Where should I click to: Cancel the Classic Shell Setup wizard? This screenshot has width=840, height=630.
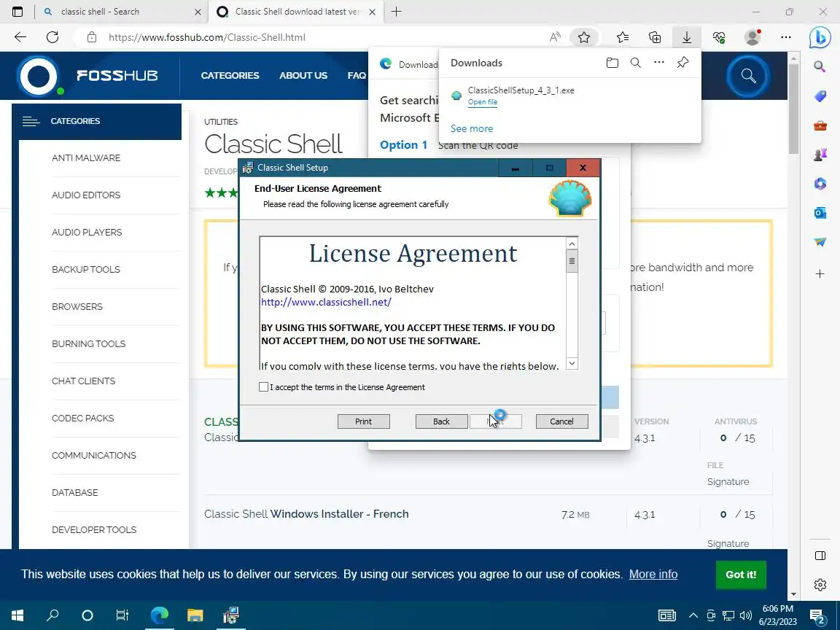click(561, 421)
